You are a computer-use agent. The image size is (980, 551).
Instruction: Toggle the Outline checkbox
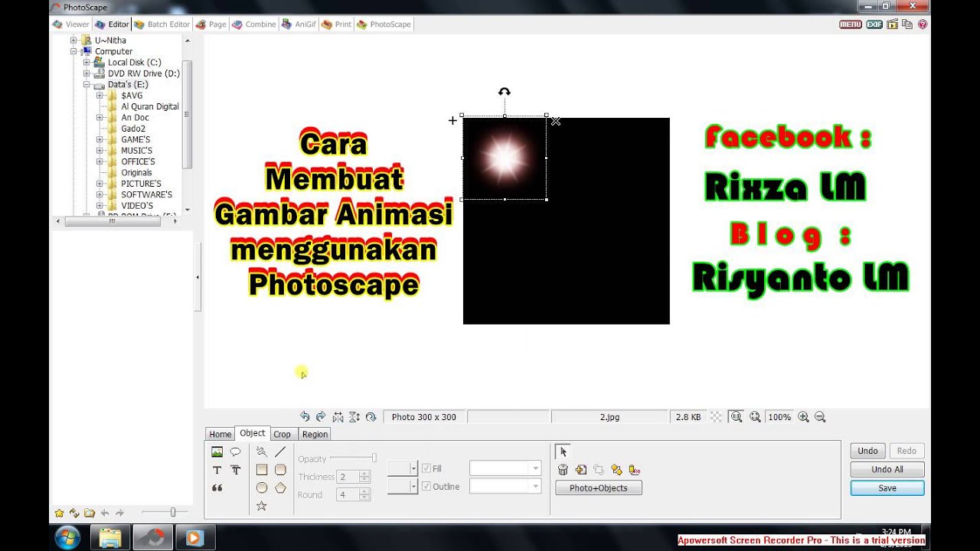pyautogui.click(x=426, y=486)
